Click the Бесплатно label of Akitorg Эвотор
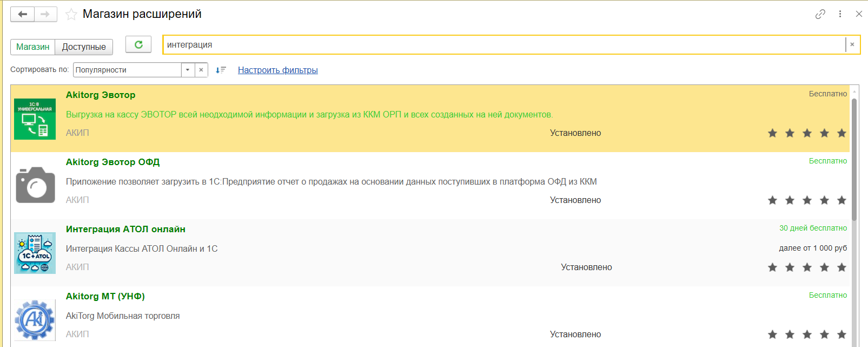 [828, 94]
